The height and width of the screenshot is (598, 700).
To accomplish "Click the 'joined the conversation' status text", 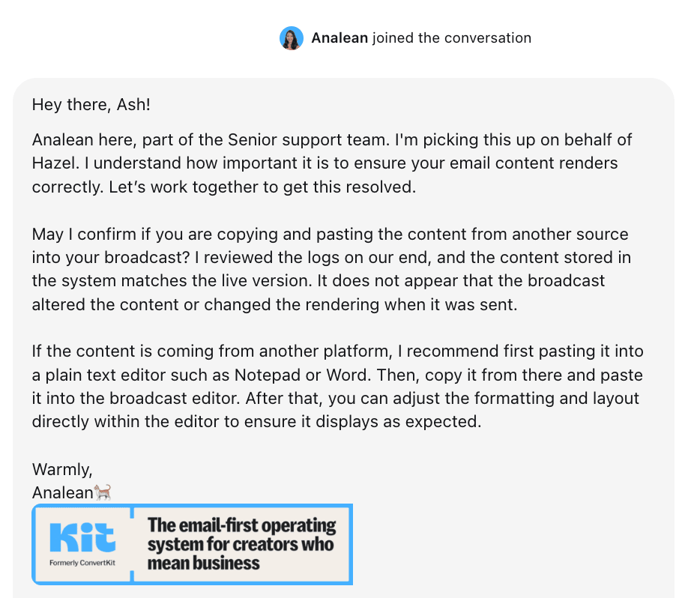I will click(x=452, y=38).
